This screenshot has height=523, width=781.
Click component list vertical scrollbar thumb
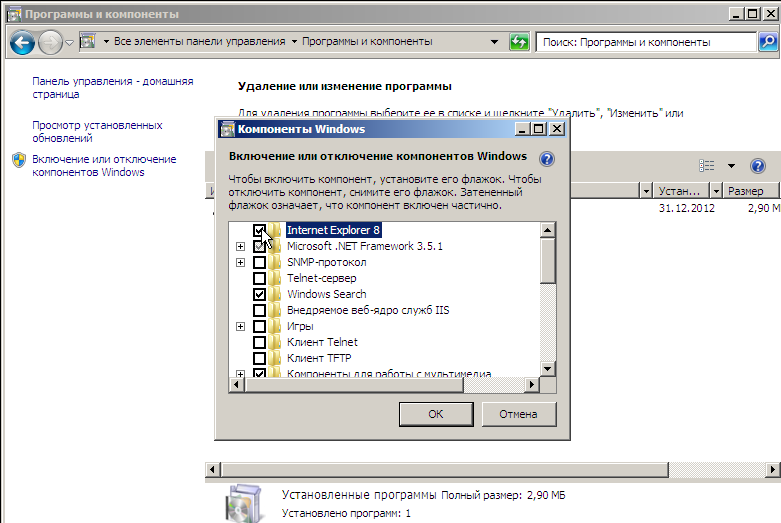click(547, 261)
